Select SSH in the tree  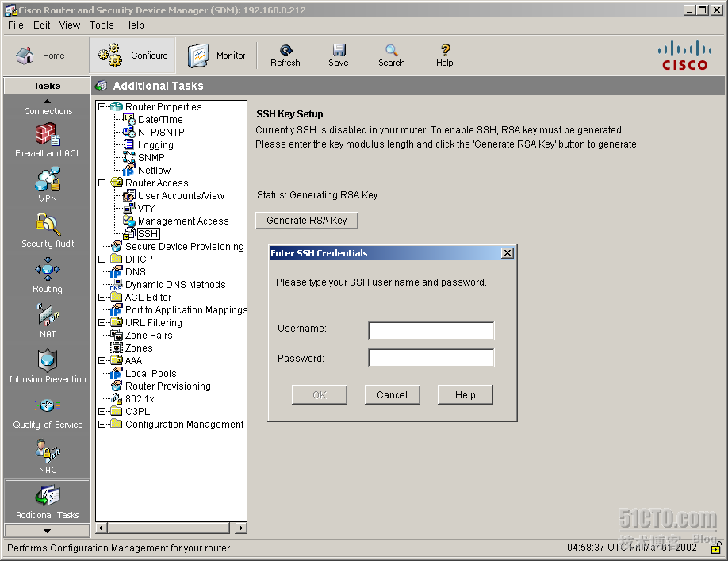148,233
